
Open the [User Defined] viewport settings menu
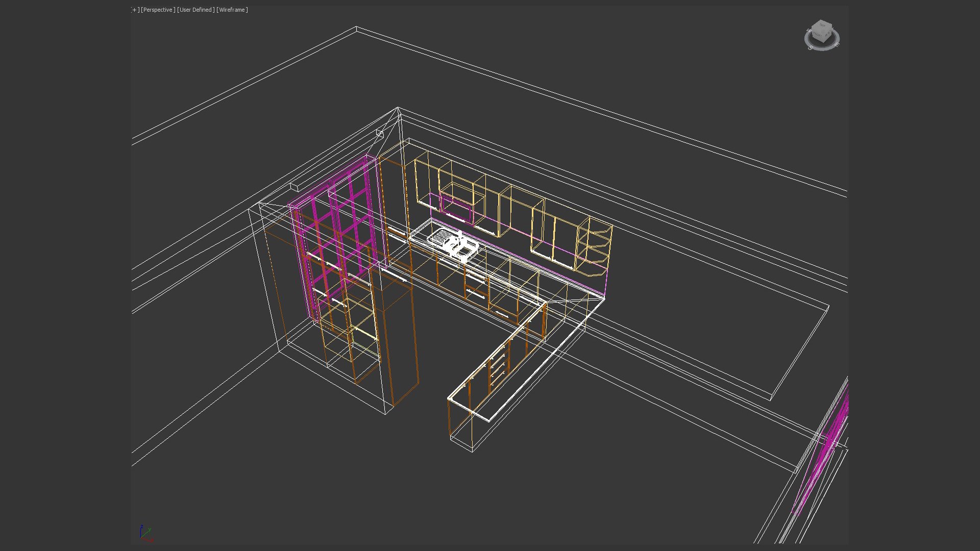click(195, 10)
